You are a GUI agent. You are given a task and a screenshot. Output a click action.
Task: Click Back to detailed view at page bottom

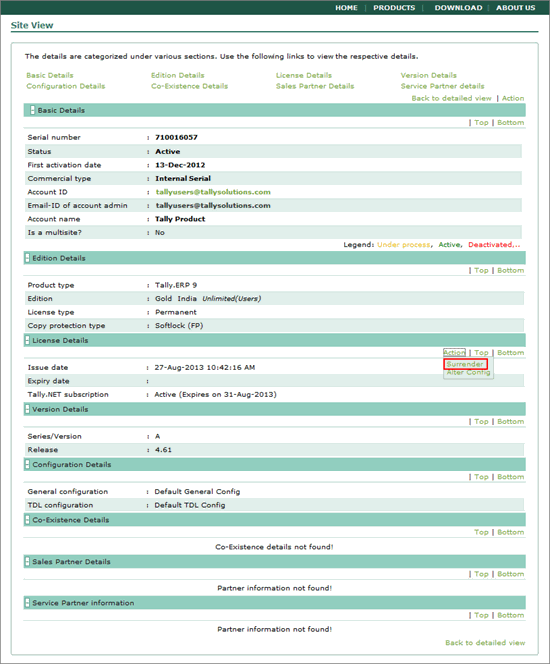pyautogui.click(x=485, y=643)
